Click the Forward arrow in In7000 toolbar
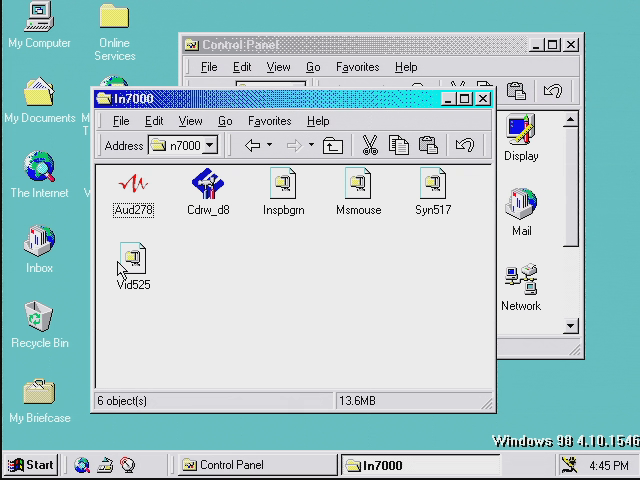Viewport: 640px width, 480px height. pos(294,145)
